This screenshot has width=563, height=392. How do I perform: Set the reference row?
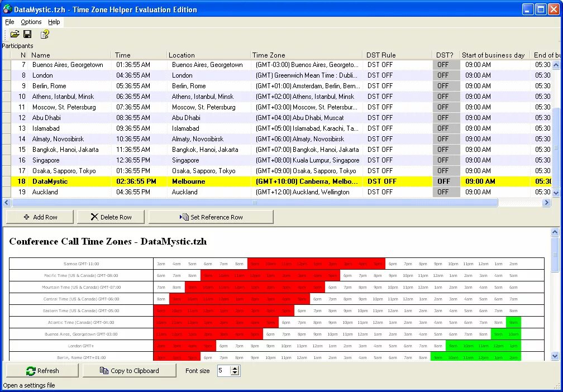click(x=211, y=217)
